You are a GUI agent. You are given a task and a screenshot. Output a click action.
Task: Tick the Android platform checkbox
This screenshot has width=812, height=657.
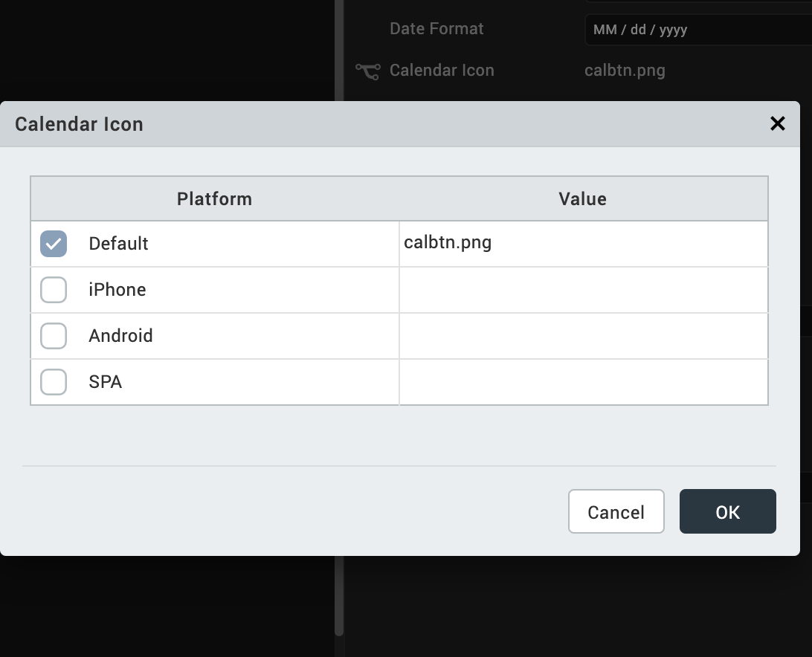[x=54, y=336]
